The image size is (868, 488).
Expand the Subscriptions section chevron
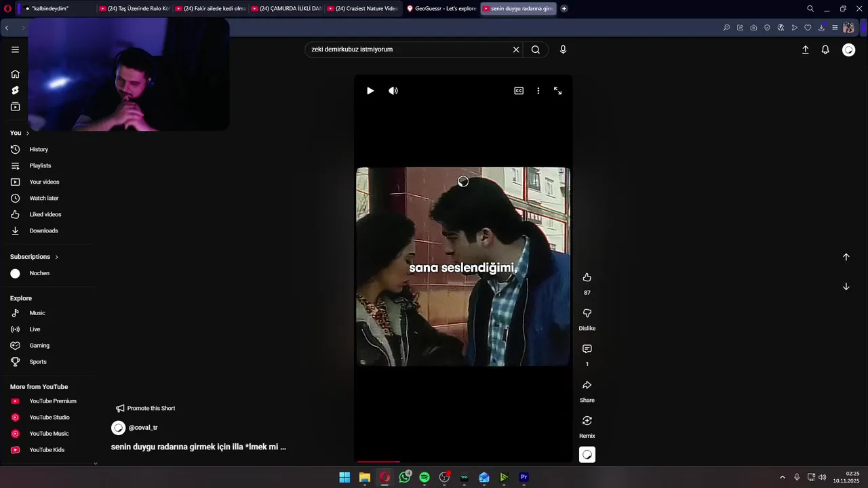(56, 257)
